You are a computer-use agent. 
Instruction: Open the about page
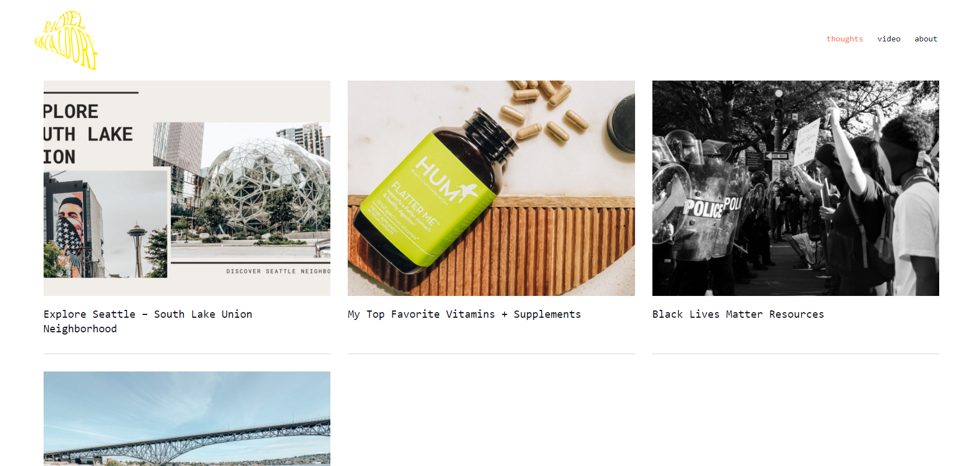pos(926,39)
